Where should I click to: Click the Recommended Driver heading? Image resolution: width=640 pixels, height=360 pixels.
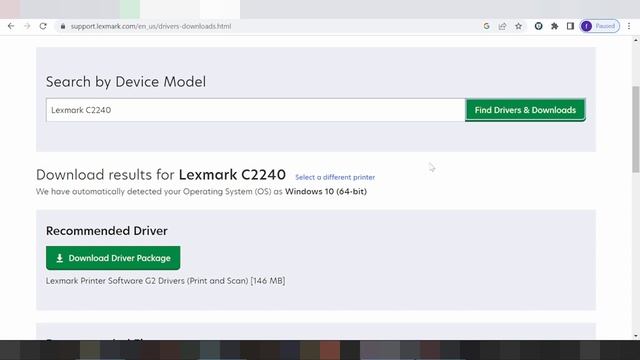(107, 231)
